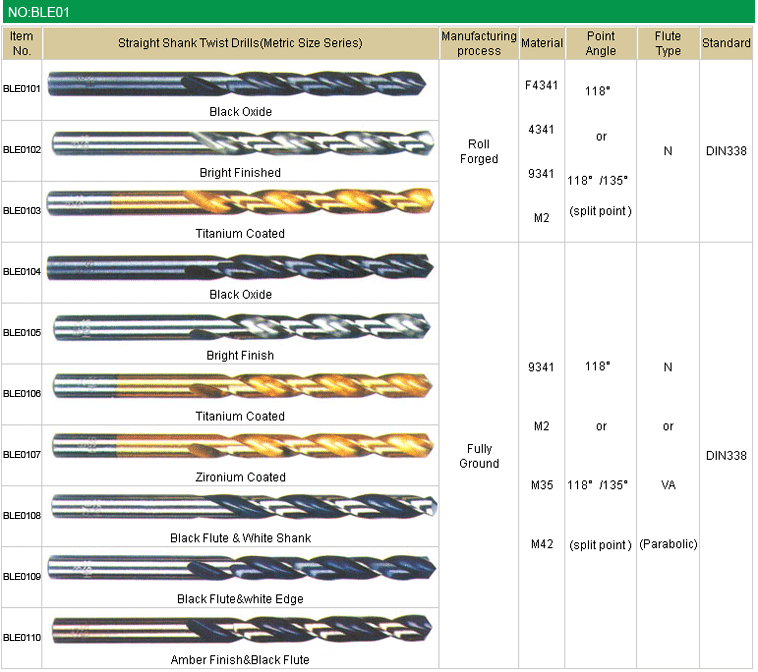Open the BLE0109 drill bit image
758x672 pixels.
[x=240, y=569]
